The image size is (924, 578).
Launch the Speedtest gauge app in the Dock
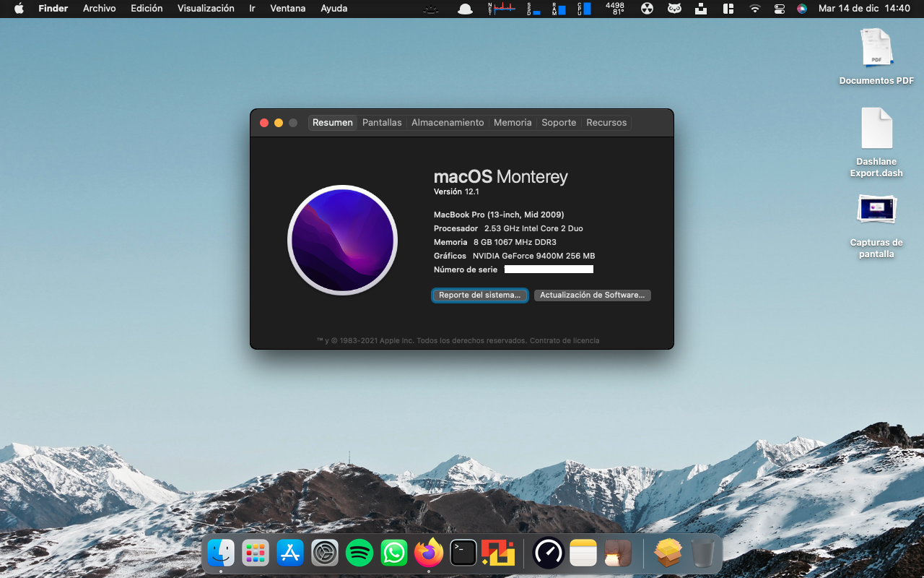(549, 553)
